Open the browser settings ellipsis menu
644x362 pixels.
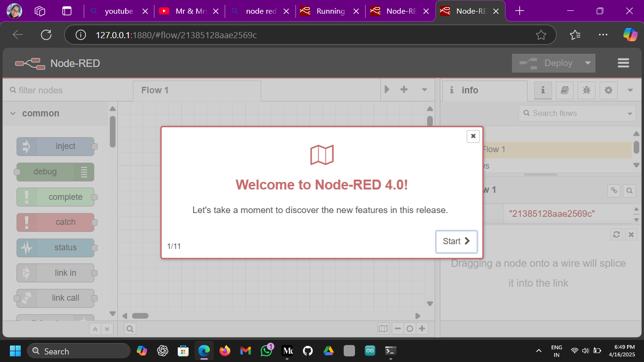pos(603,35)
